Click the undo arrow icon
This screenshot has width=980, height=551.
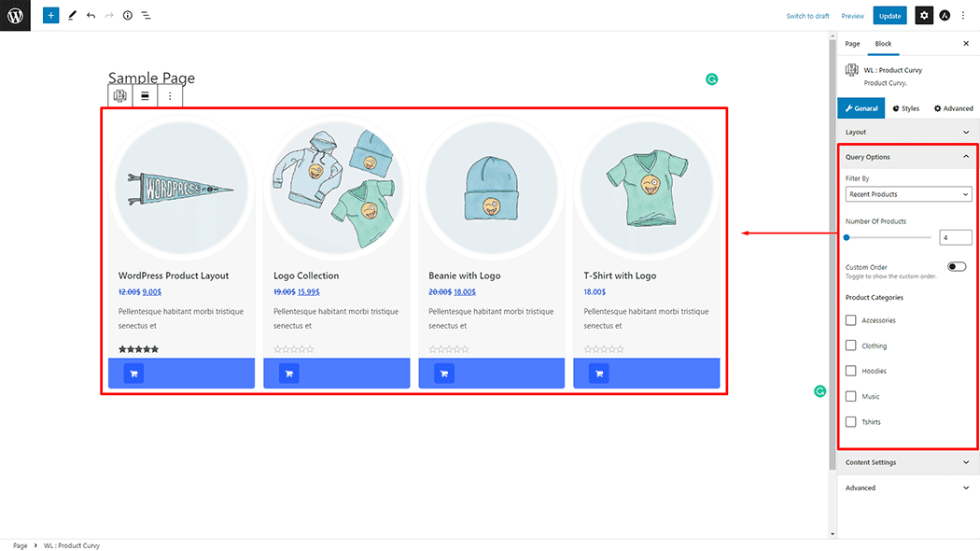click(x=91, y=16)
